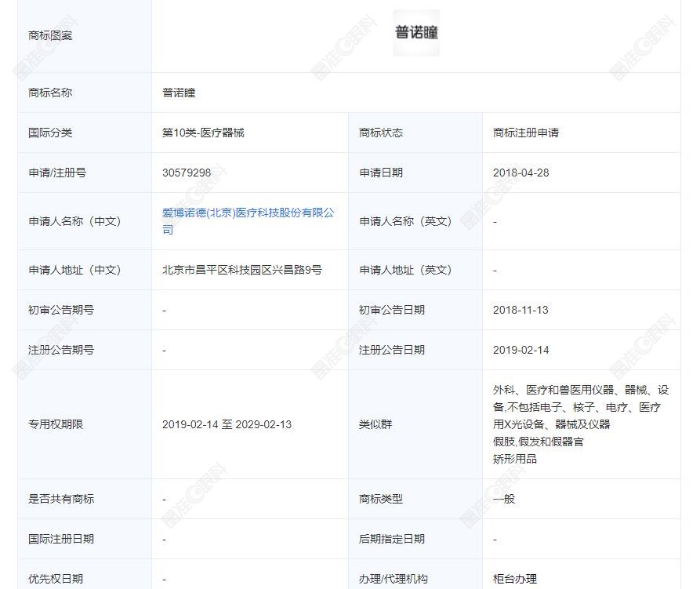Click the 国际注册日期 label
Viewport: 700px width, 589px height.
61,539
